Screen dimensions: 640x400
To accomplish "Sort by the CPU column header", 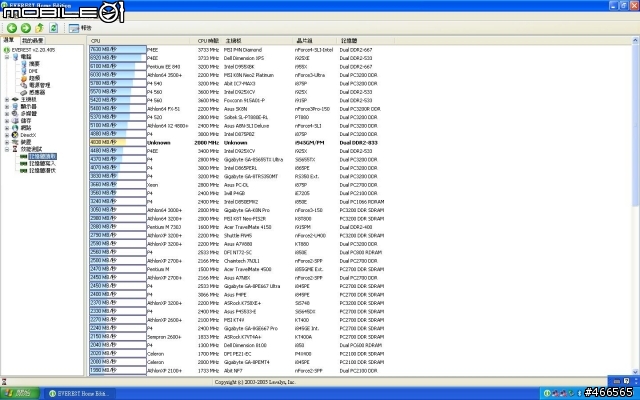I will tap(139, 41).
